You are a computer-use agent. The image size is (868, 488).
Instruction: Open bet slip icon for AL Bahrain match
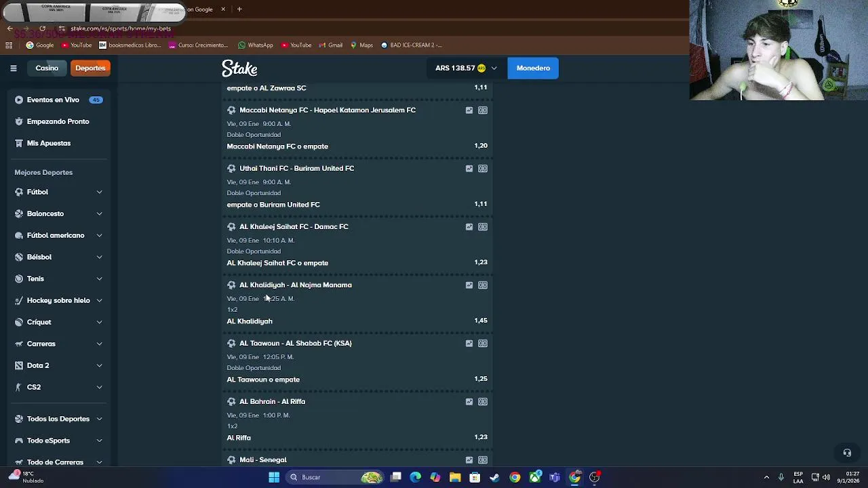pos(483,401)
